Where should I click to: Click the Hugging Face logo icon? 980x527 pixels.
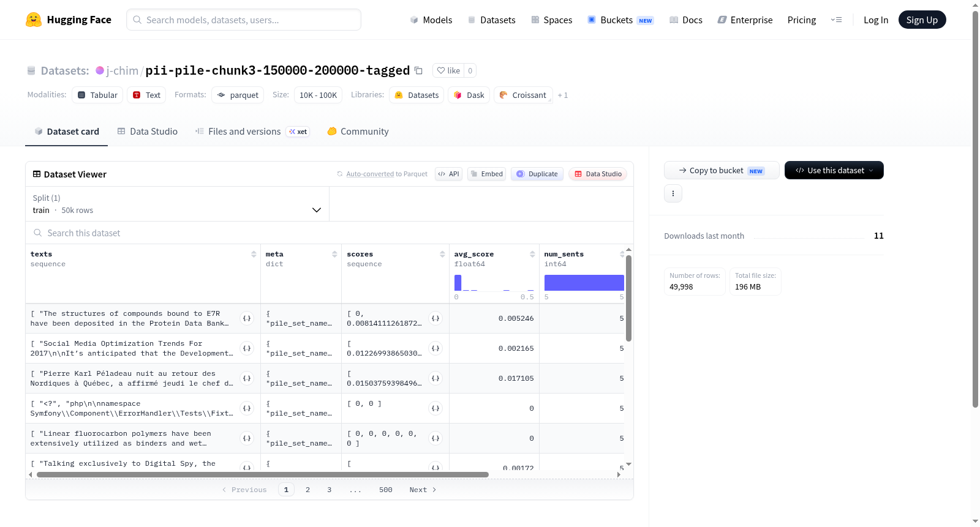pos(34,20)
